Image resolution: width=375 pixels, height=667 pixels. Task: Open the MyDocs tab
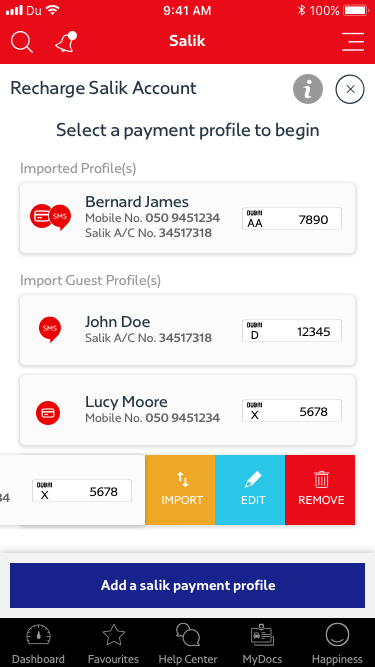pos(262,644)
